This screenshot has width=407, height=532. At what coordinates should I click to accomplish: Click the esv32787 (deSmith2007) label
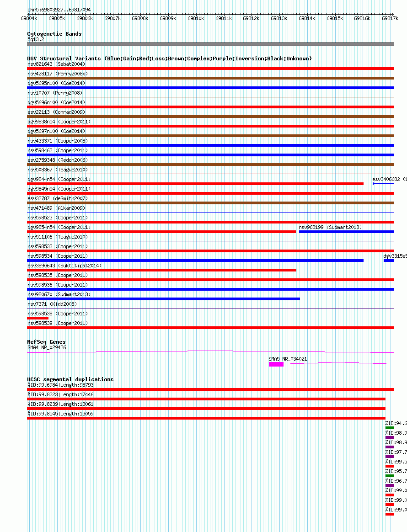click(58, 198)
